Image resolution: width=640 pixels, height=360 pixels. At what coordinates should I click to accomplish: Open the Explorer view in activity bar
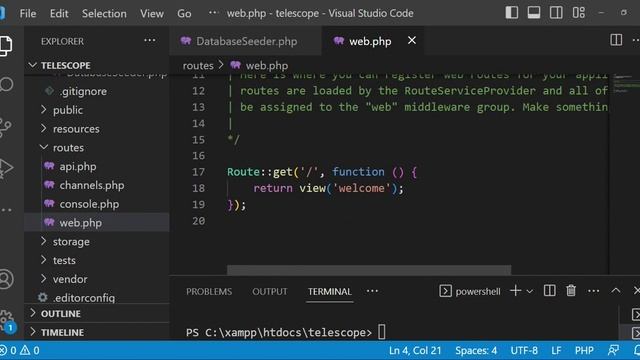tap(6, 46)
